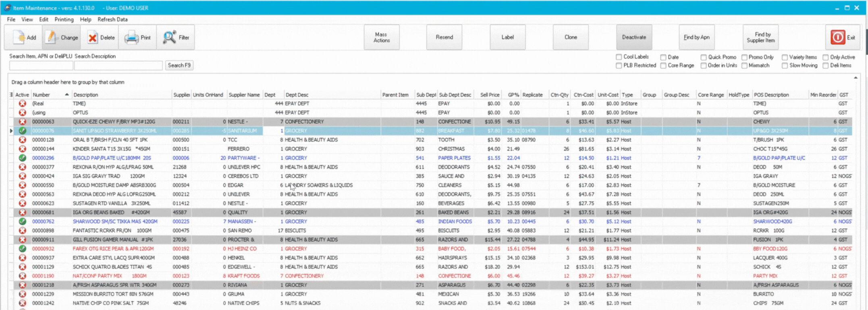Click the Add item toolbar button
The image size is (868, 310).
click(24, 37)
